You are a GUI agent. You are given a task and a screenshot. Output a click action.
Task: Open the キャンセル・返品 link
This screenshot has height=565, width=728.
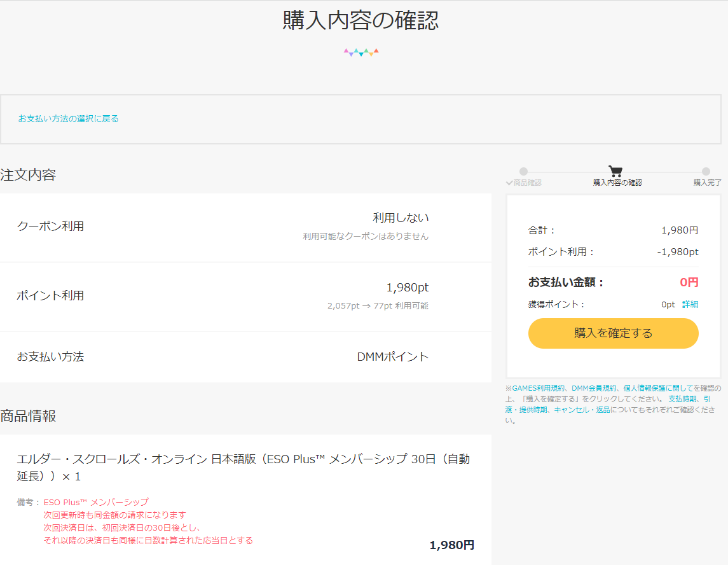point(582,410)
